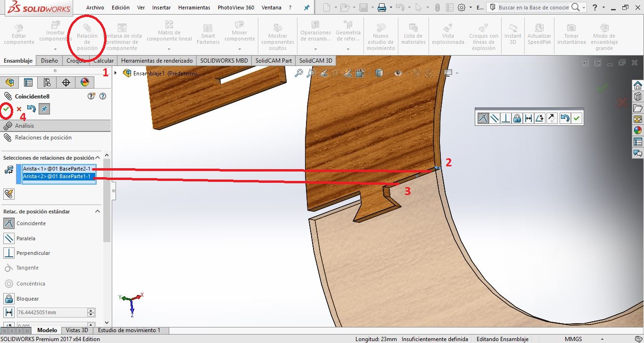This screenshot has width=644, height=343.
Task: Open the Options gear dropdown arrow
Action: click(x=470, y=8)
